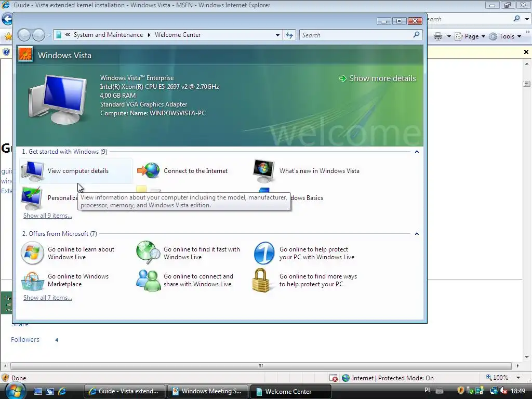Viewport: 532px width, 399px height.
Task: Click the Back button in Internet Explorer
Action: click(6, 19)
